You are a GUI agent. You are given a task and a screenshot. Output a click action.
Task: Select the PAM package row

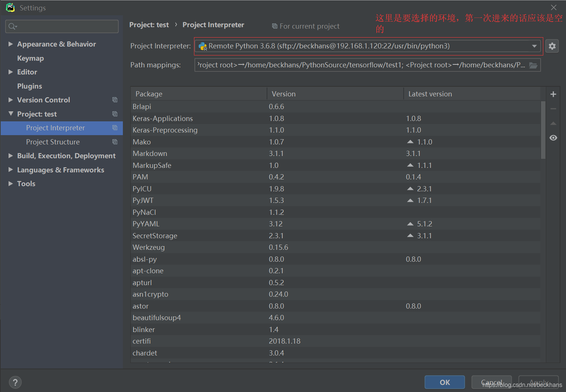pos(336,177)
